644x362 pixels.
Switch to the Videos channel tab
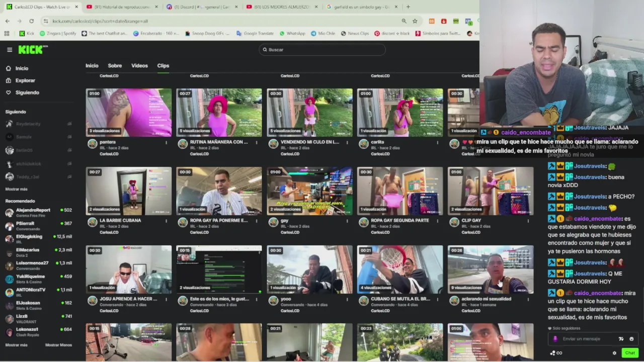click(x=139, y=66)
